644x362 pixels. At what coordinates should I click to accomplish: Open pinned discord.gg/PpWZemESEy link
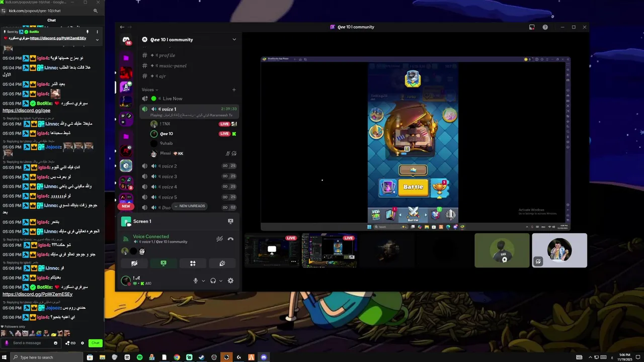pos(58,38)
